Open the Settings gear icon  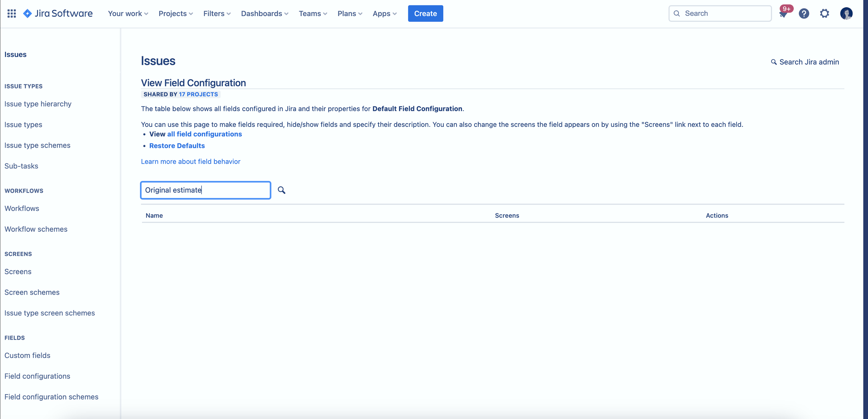coord(825,14)
